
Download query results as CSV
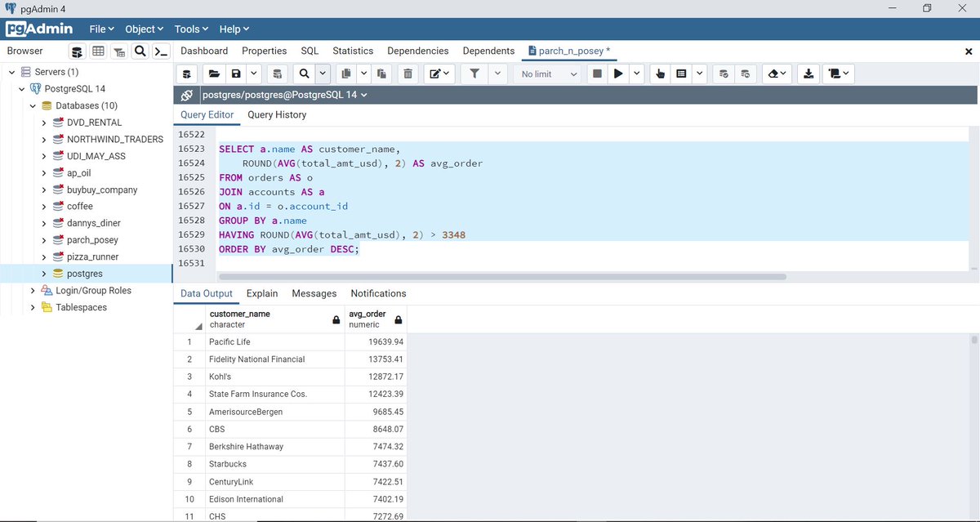(x=808, y=74)
